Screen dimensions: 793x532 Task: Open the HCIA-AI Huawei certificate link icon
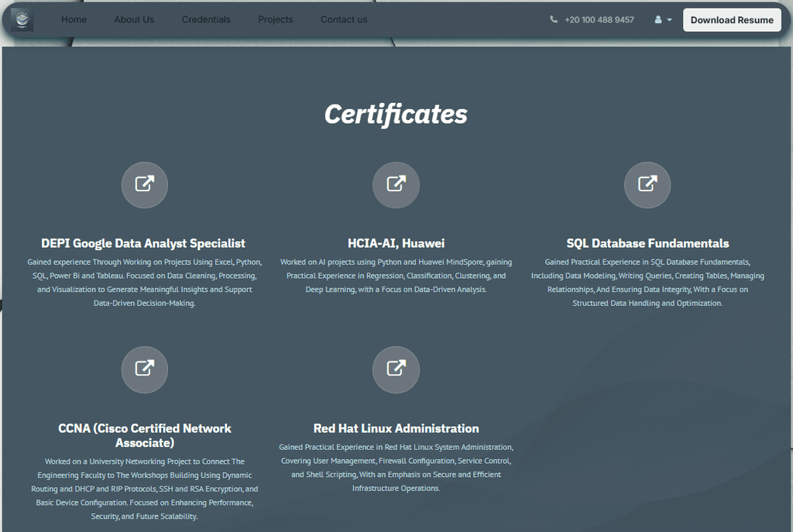coord(396,185)
